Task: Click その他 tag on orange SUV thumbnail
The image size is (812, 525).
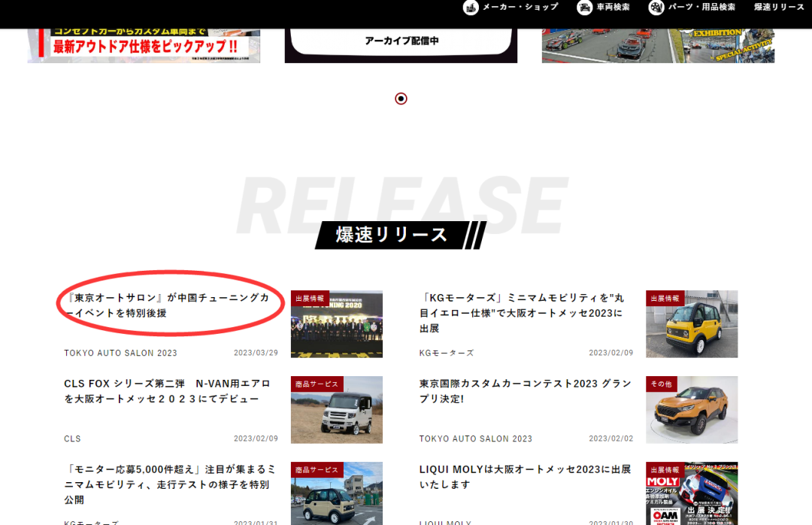Action: point(662,384)
